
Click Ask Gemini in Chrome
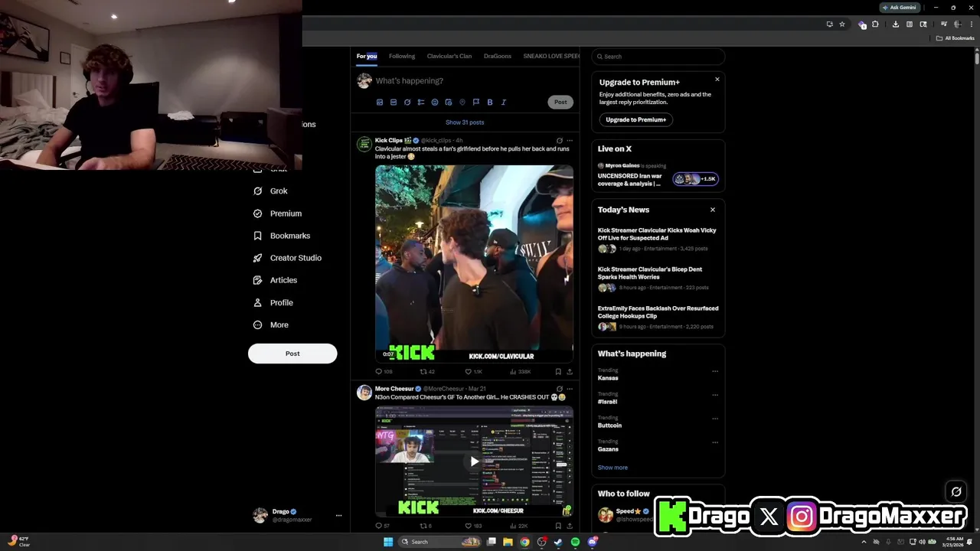tap(899, 7)
